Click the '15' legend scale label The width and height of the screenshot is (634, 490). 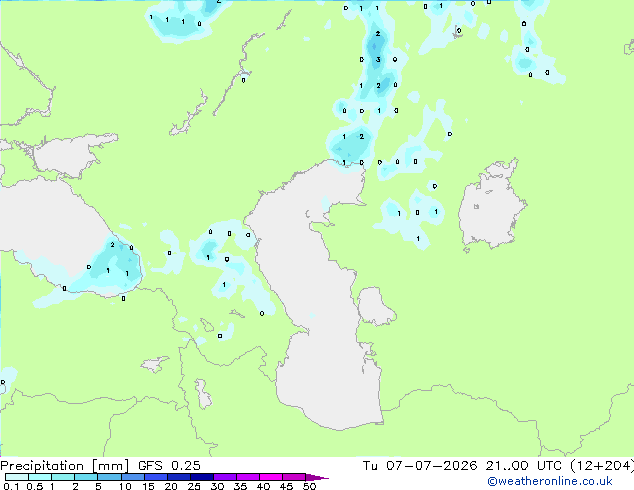(x=148, y=486)
